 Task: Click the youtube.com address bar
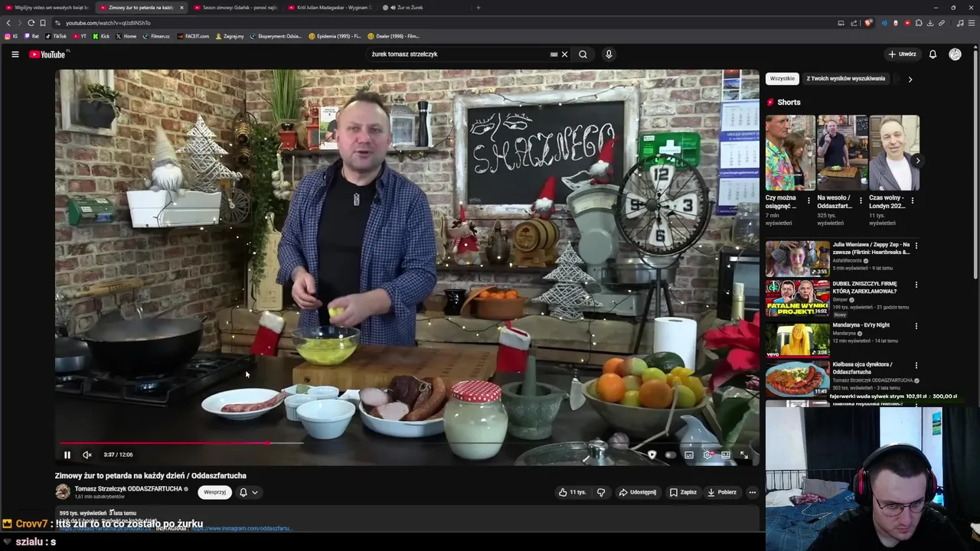tap(444, 23)
